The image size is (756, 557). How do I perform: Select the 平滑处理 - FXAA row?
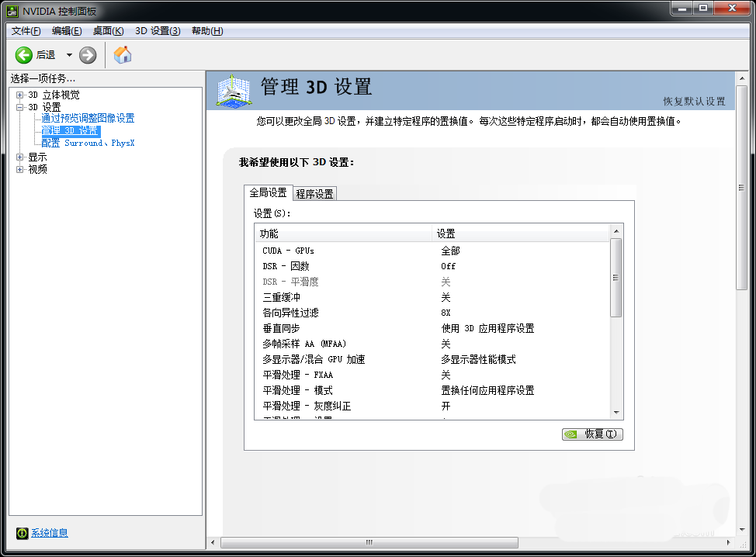point(432,375)
